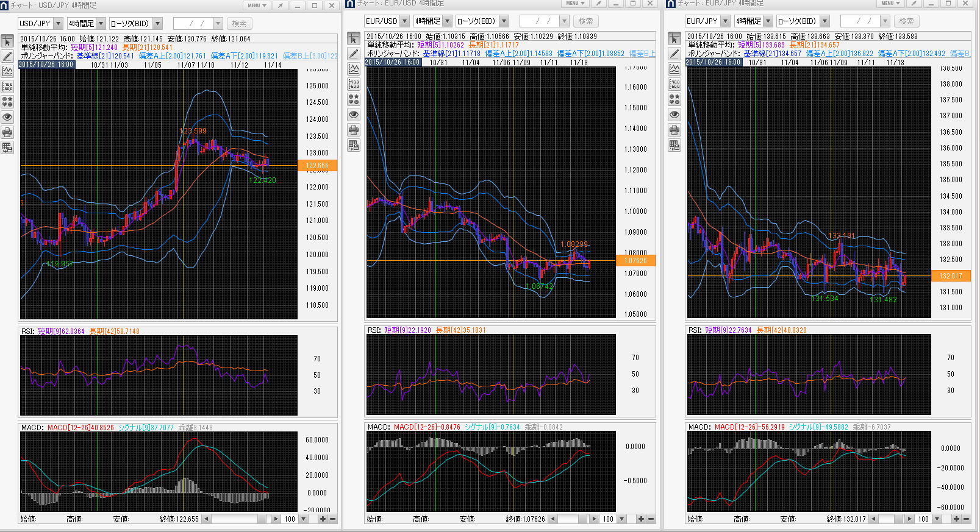Toggle the eye visibility icon in EUR/USD chart
This screenshot has width=980, height=532.
354,115
